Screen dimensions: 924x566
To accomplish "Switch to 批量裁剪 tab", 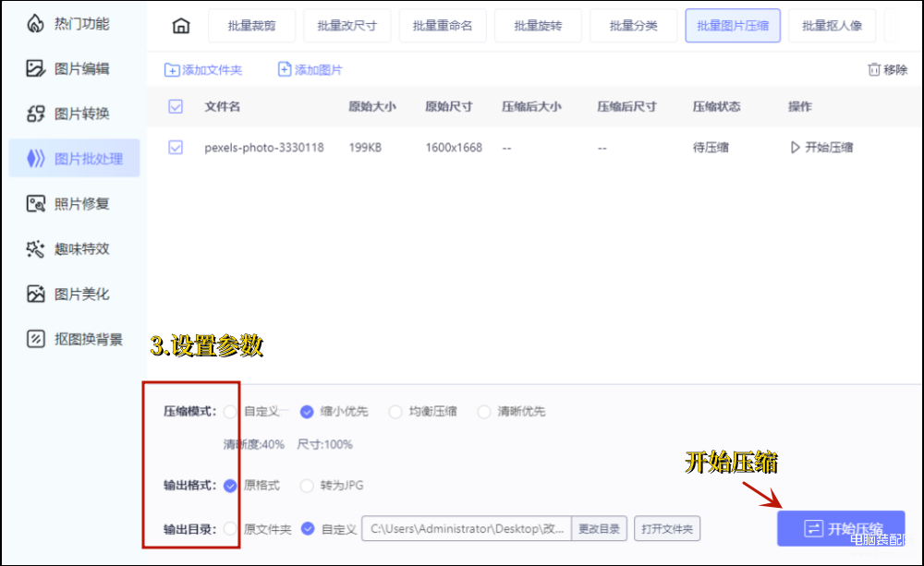I will pos(251,26).
